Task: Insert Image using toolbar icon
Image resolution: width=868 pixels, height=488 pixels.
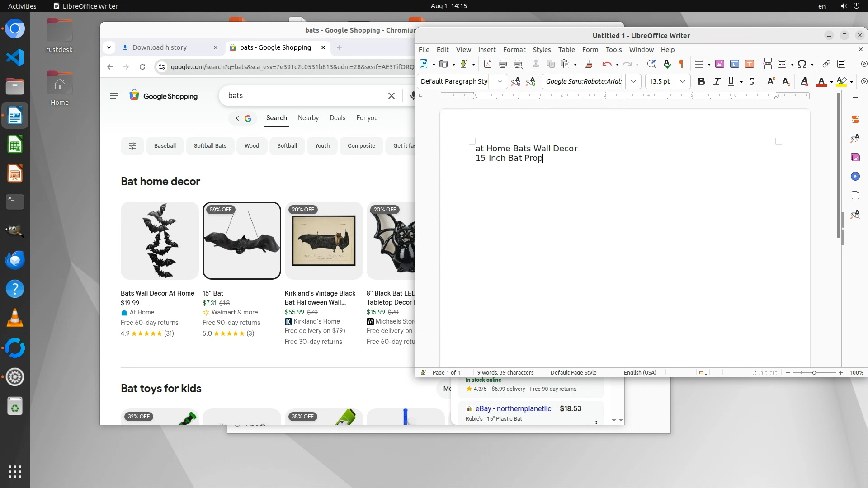Action: (x=719, y=64)
